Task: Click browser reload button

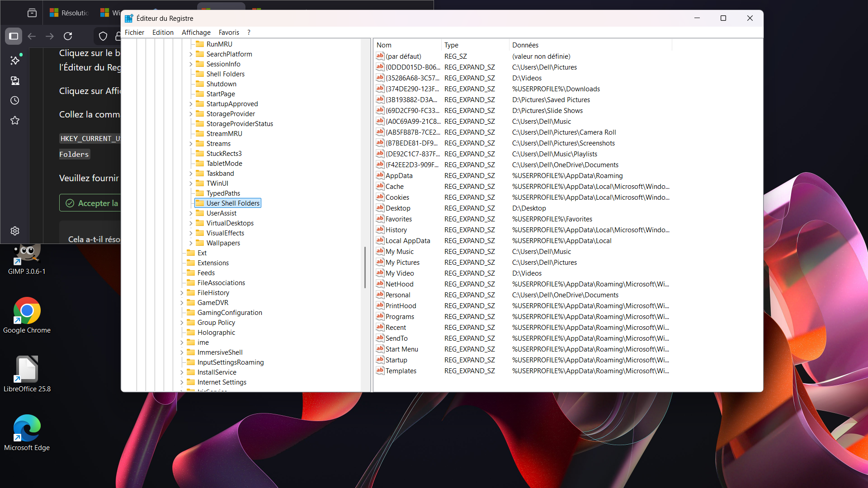Action: 68,36
